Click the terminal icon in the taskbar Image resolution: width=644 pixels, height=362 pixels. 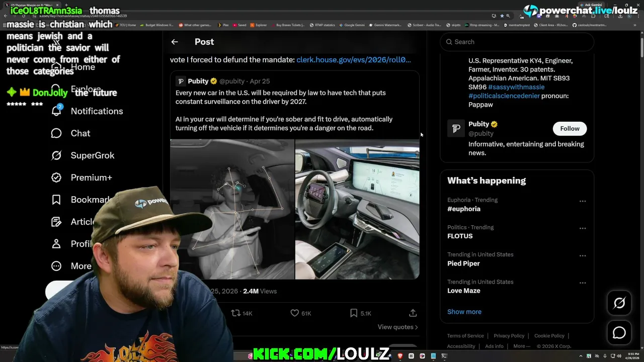tap(444, 356)
